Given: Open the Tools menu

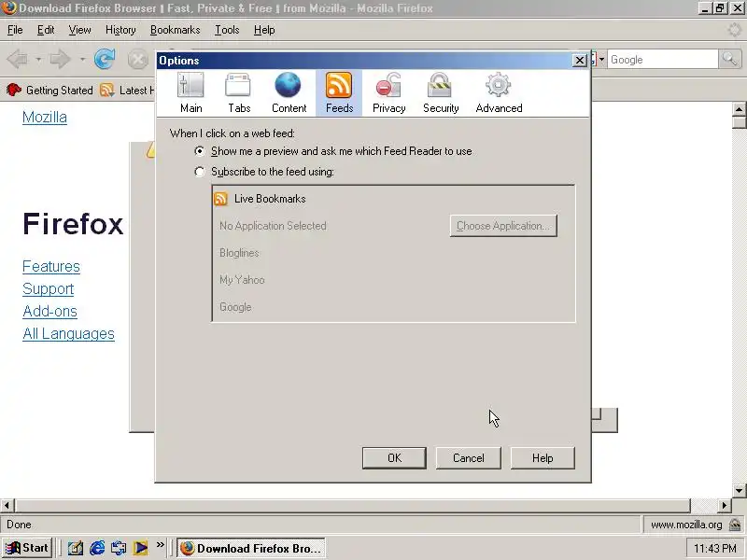Looking at the screenshot, I should (227, 30).
